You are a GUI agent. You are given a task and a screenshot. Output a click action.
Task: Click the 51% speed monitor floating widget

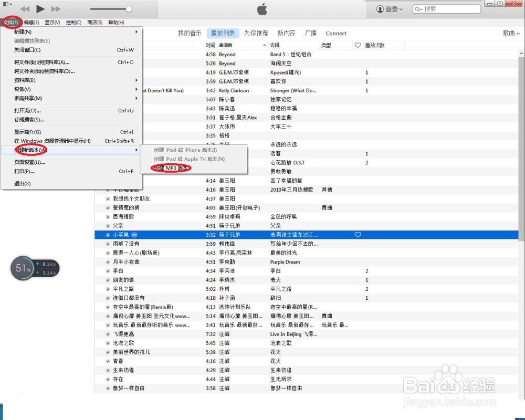35,268
